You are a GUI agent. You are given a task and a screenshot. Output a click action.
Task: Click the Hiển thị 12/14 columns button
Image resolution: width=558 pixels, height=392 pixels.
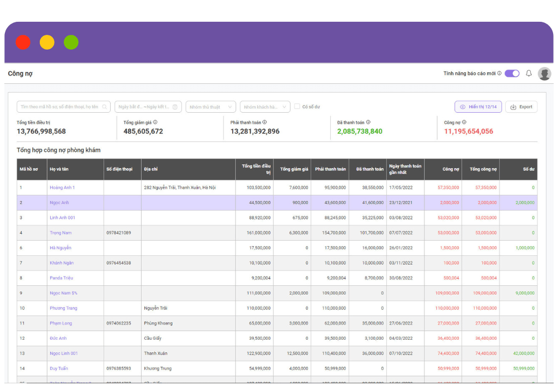(x=478, y=107)
